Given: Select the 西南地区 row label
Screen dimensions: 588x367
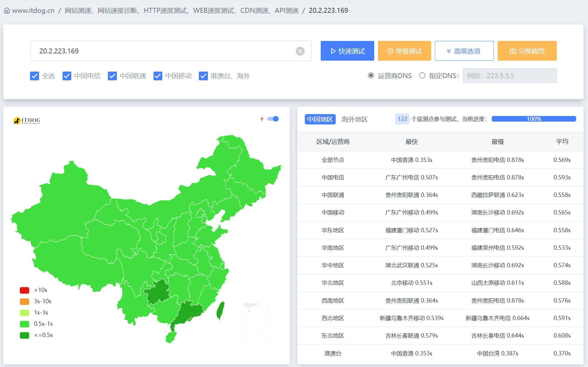Looking at the screenshot, I should tap(333, 301).
